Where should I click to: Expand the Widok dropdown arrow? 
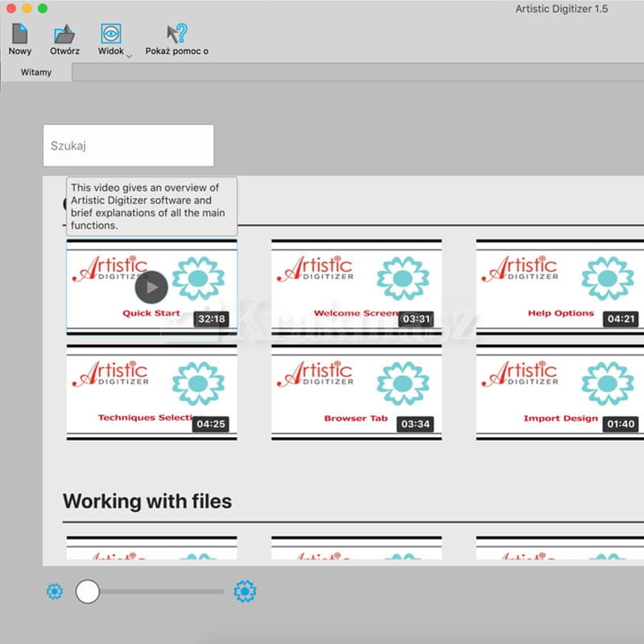coord(129,56)
